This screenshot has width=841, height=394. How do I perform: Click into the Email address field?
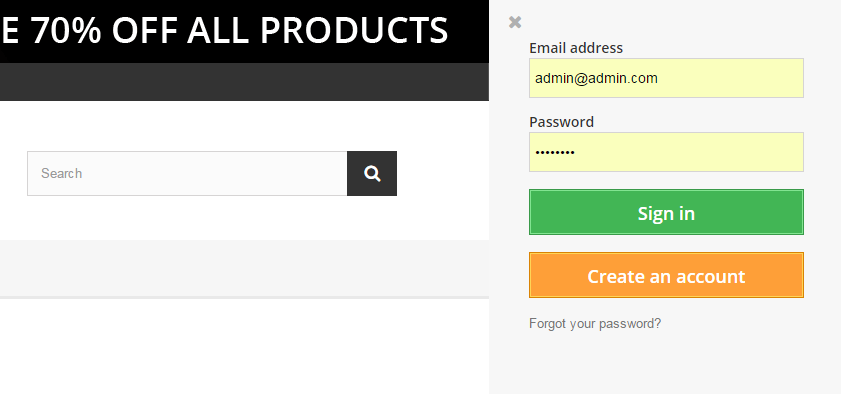666,78
